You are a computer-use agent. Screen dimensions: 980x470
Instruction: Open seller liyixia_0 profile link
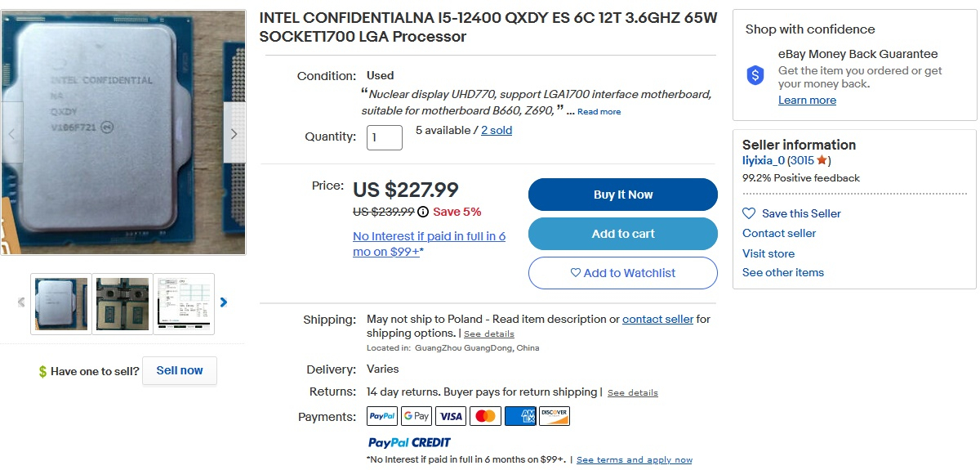pyautogui.click(x=763, y=161)
